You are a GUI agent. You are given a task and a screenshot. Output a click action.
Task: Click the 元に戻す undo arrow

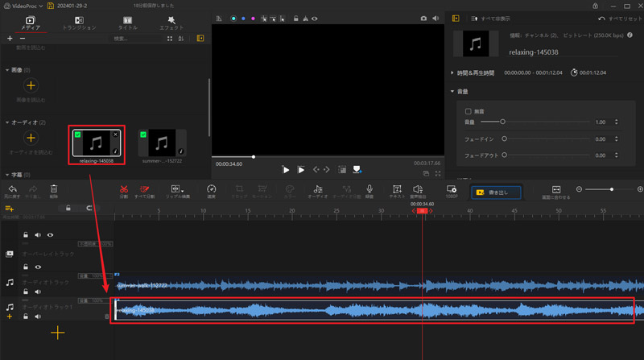point(13,189)
